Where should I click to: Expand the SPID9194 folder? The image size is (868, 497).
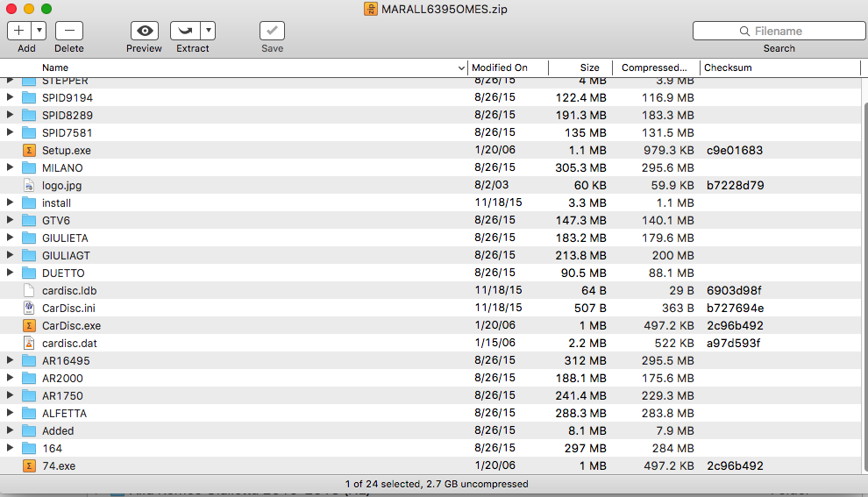tap(10, 97)
